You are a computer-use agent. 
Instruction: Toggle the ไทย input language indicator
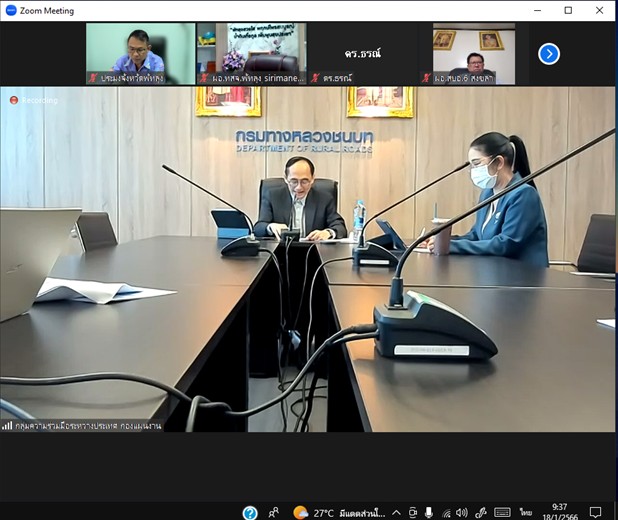click(x=525, y=512)
